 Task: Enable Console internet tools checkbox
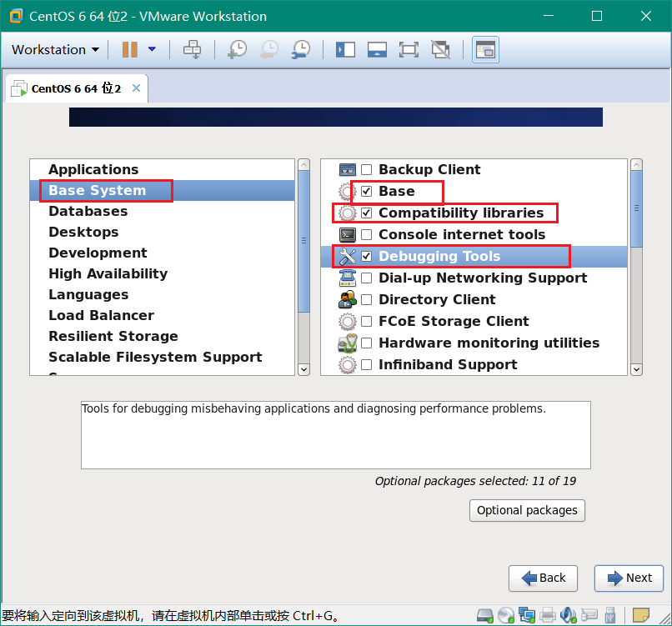click(366, 235)
